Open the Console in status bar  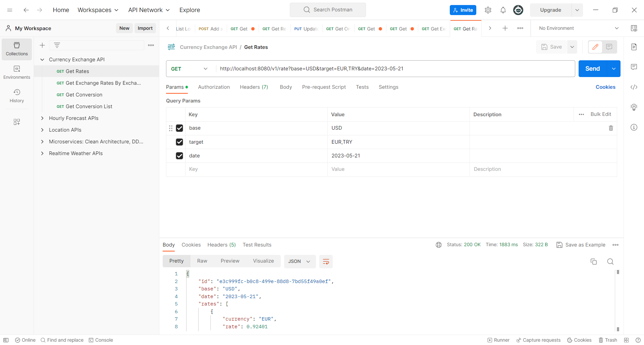pos(101,340)
